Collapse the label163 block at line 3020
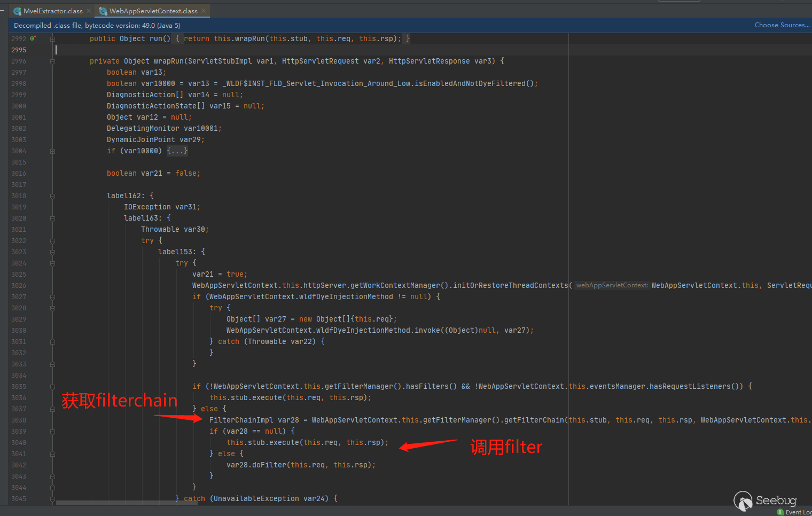The height and width of the screenshot is (516, 812). pyautogui.click(x=52, y=218)
